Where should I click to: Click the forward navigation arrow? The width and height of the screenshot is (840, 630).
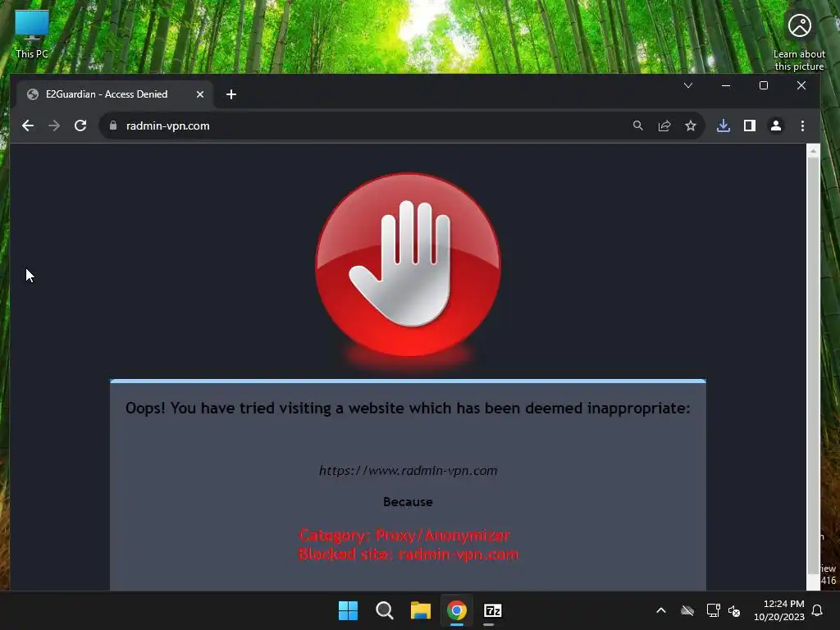[x=54, y=126]
